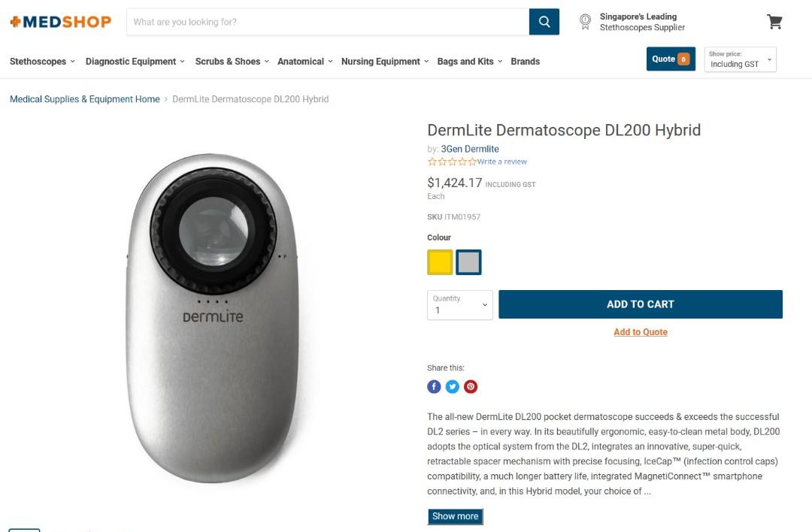Open the Show price Including GST selector
812x532 pixels.
(740, 59)
